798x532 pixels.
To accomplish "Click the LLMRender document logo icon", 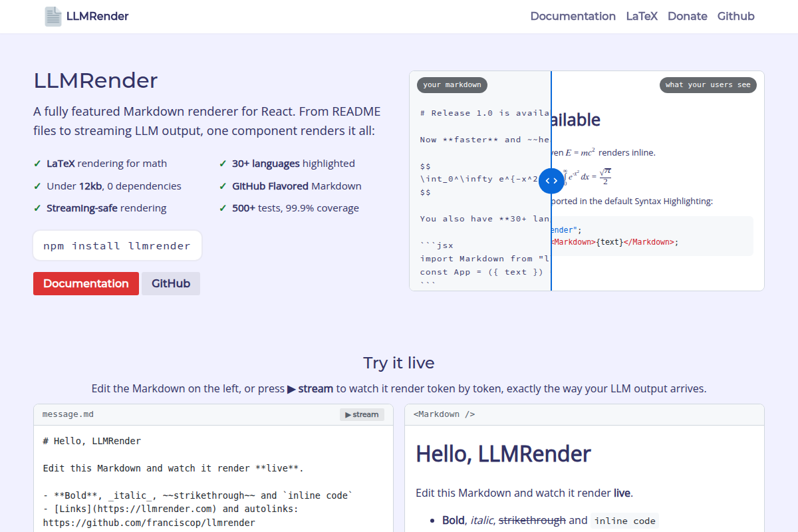I will pyautogui.click(x=53, y=17).
